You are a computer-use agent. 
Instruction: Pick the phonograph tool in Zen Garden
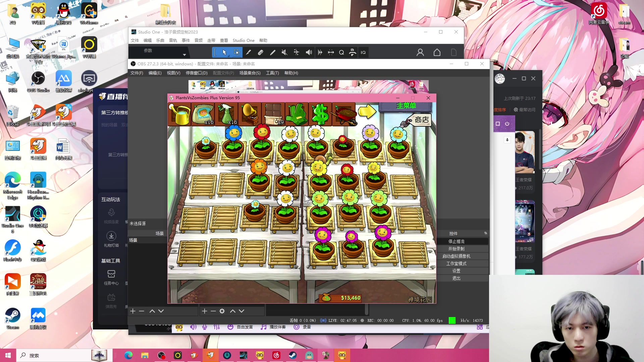[250, 114]
